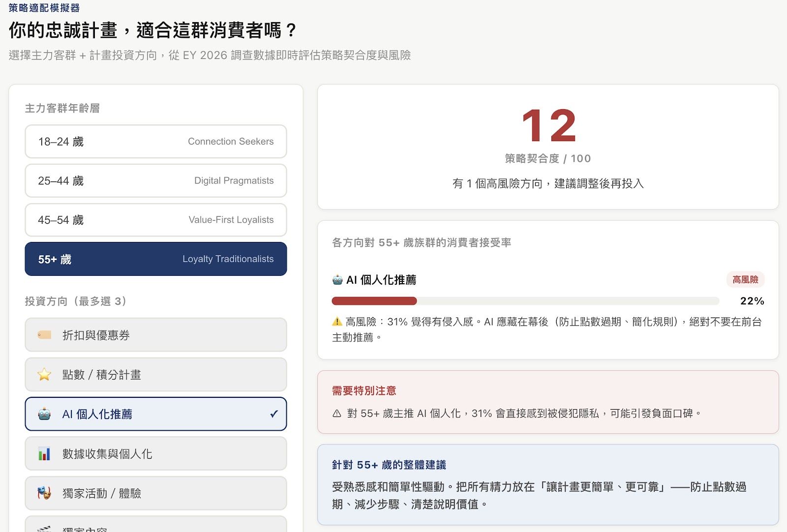
Task: Click the 主力客群年齡層 section heading
Action: click(62, 108)
